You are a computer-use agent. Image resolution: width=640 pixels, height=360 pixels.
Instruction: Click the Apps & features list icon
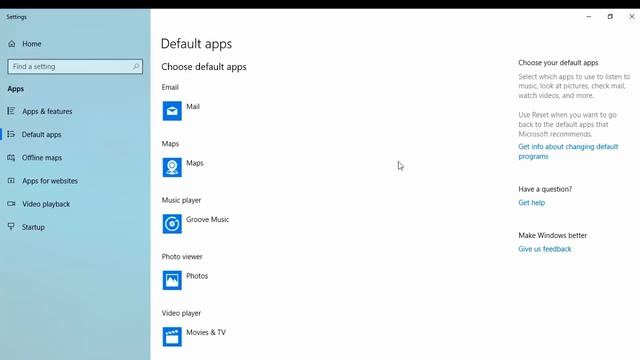11,111
